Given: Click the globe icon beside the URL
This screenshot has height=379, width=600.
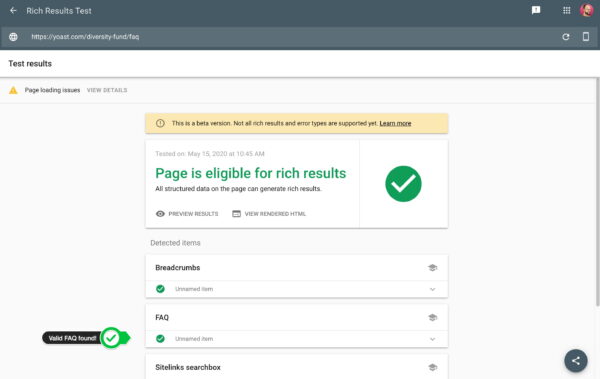Looking at the screenshot, I should 13,37.
